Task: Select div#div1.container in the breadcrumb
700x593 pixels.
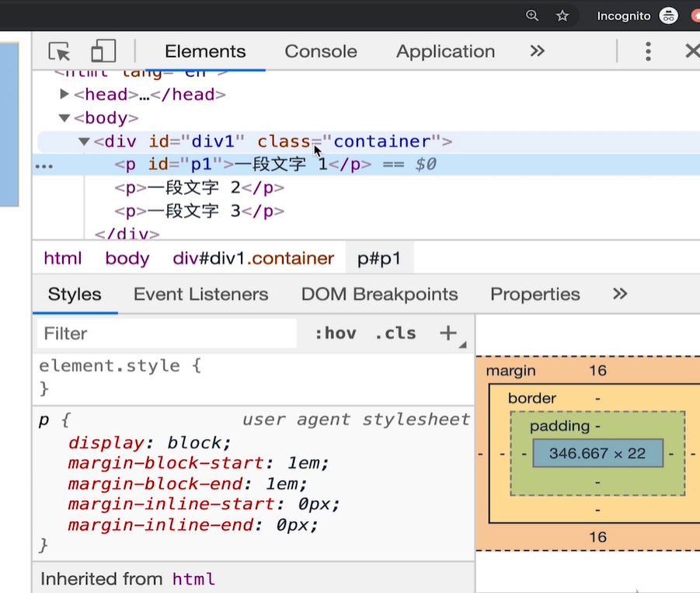Action: pyautogui.click(x=253, y=258)
